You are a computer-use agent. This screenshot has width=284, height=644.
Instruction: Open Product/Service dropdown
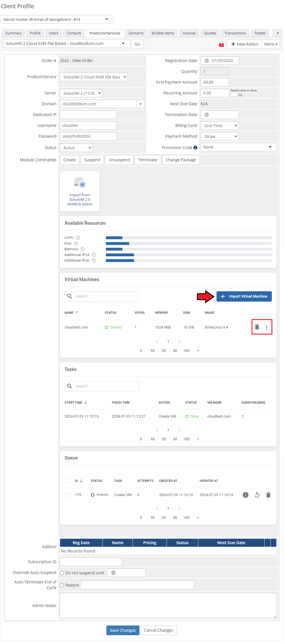[94, 77]
